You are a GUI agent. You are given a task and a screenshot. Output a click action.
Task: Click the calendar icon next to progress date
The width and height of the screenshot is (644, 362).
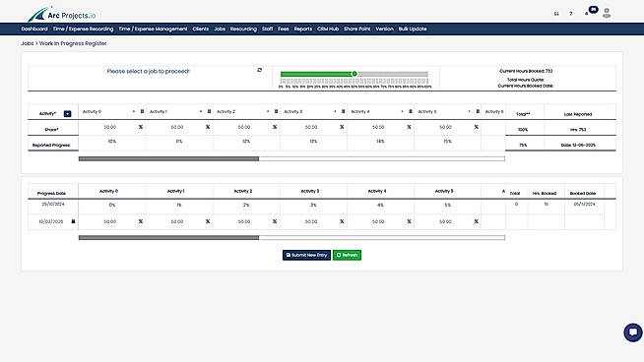pyautogui.click(x=73, y=221)
